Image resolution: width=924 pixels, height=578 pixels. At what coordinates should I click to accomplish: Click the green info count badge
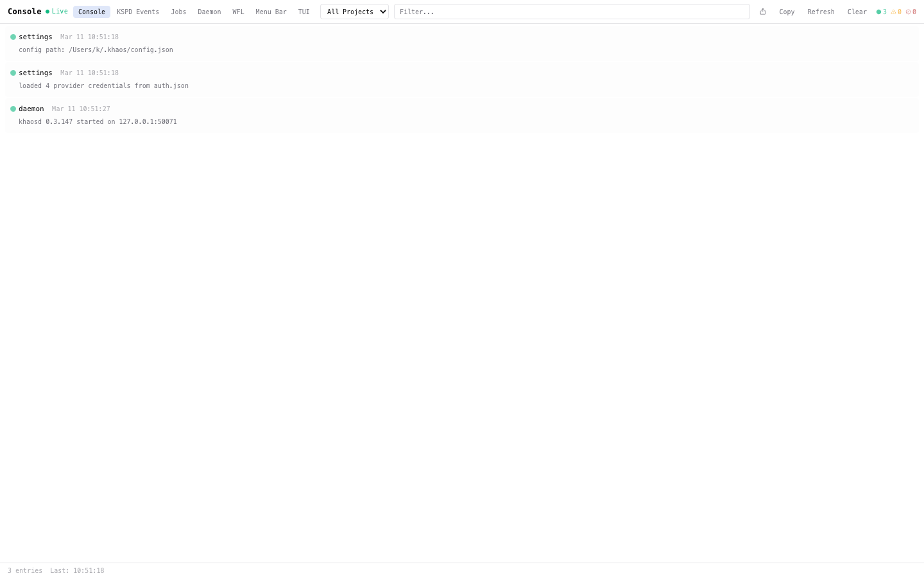click(882, 12)
